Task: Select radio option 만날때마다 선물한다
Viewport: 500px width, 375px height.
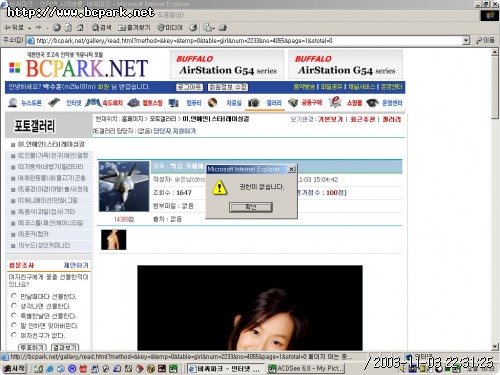Action: coord(14,296)
